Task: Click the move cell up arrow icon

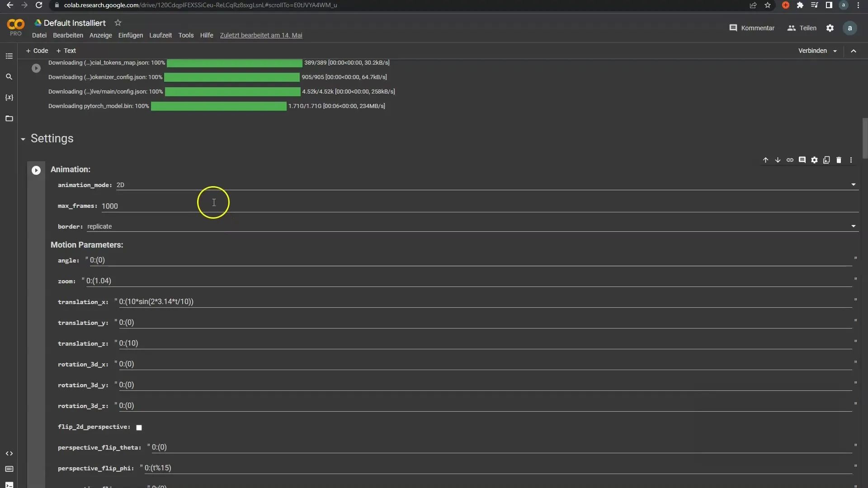Action: [765, 160]
